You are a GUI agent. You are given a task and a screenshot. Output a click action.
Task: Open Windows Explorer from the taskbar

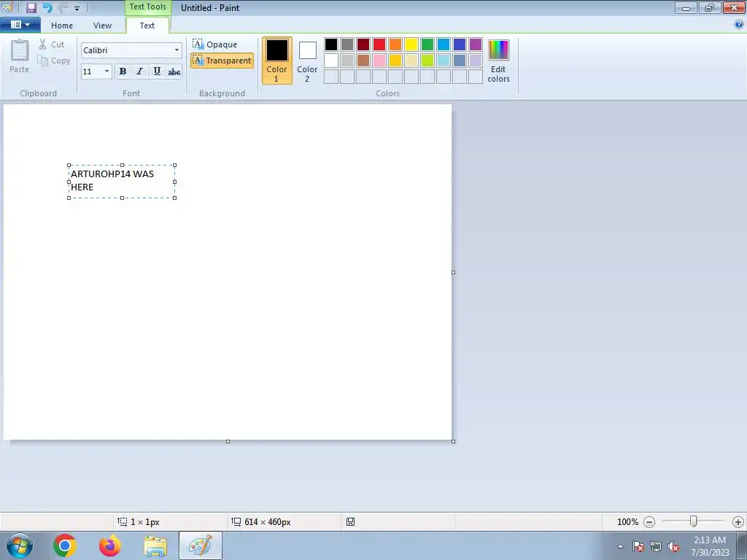coord(155,545)
